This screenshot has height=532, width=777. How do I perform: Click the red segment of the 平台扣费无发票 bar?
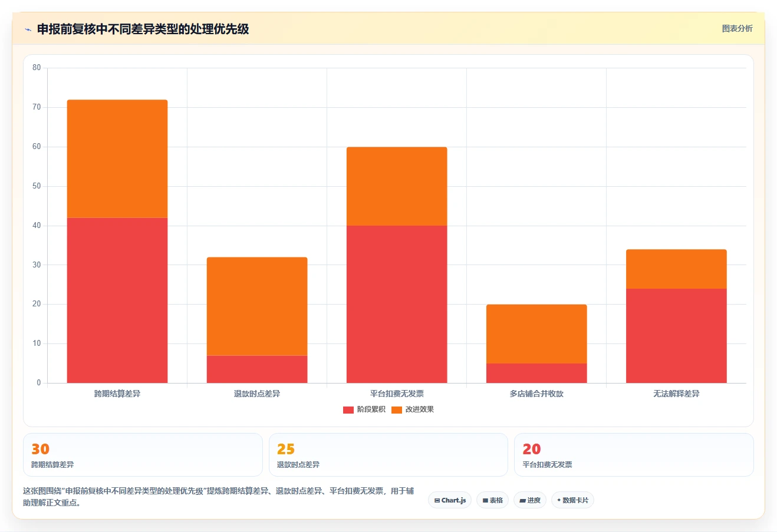point(397,304)
